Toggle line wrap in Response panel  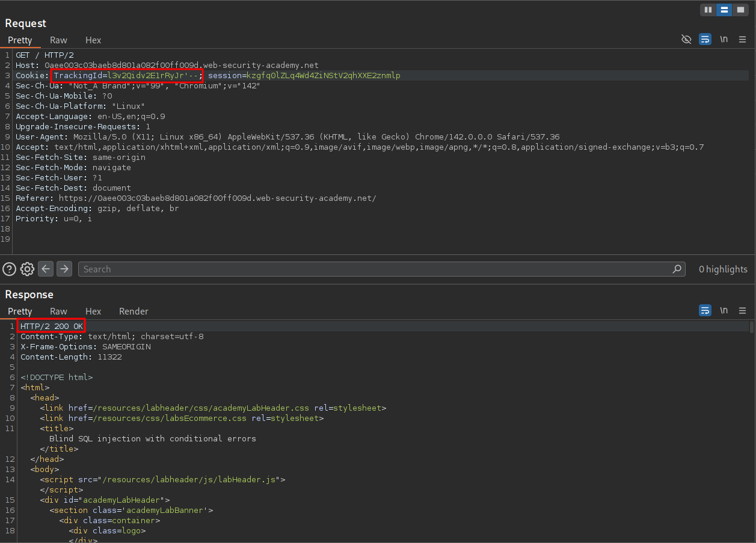point(705,311)
